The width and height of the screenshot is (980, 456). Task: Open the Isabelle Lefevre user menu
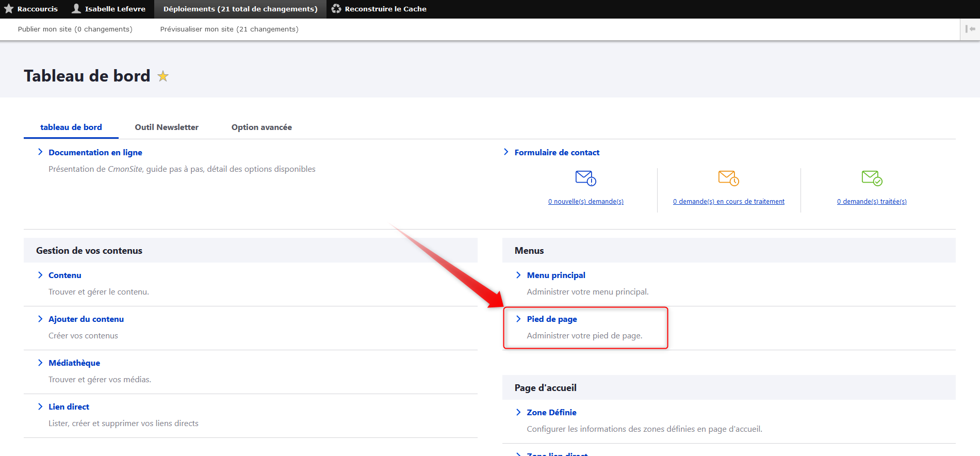click(109, 9)
